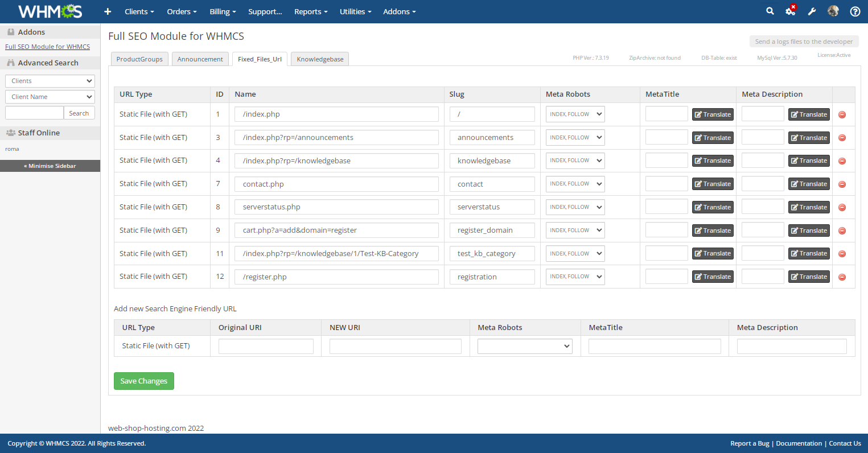This screenshot has height=453, width=868.
Task: Open the Billing menu
Action: (x=223, y=11)
